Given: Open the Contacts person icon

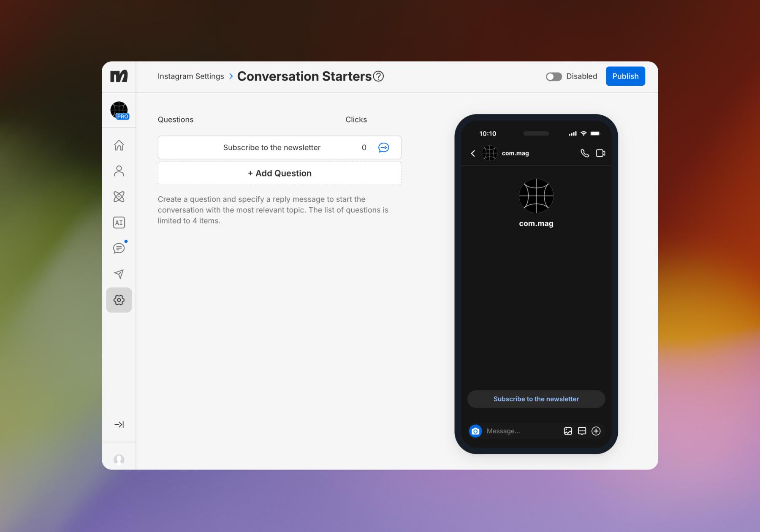Looking at the screenshot, I should [119, 171].
